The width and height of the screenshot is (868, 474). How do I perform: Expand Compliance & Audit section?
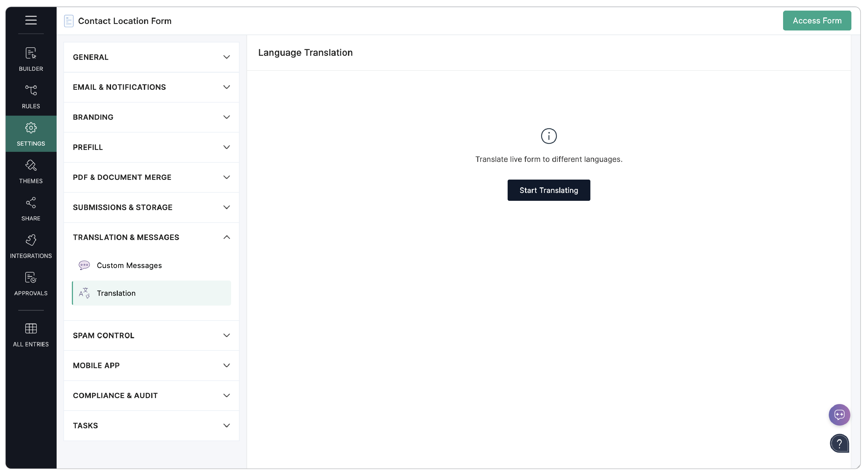151,395
